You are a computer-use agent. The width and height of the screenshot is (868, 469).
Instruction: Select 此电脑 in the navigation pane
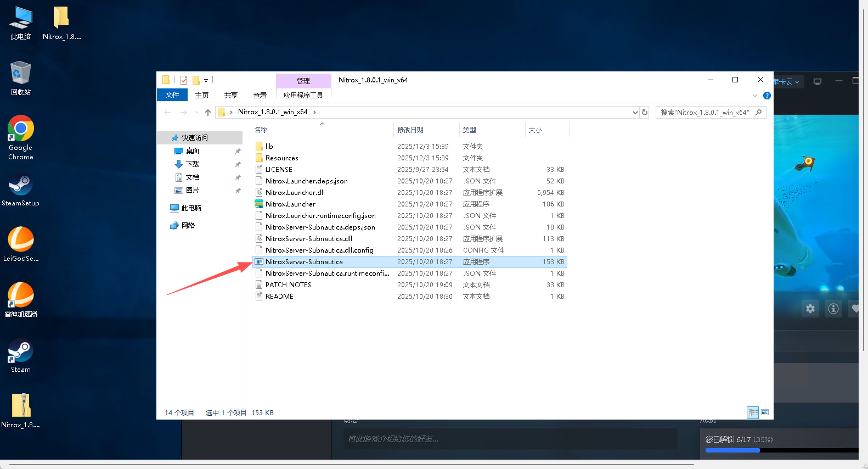191,208
